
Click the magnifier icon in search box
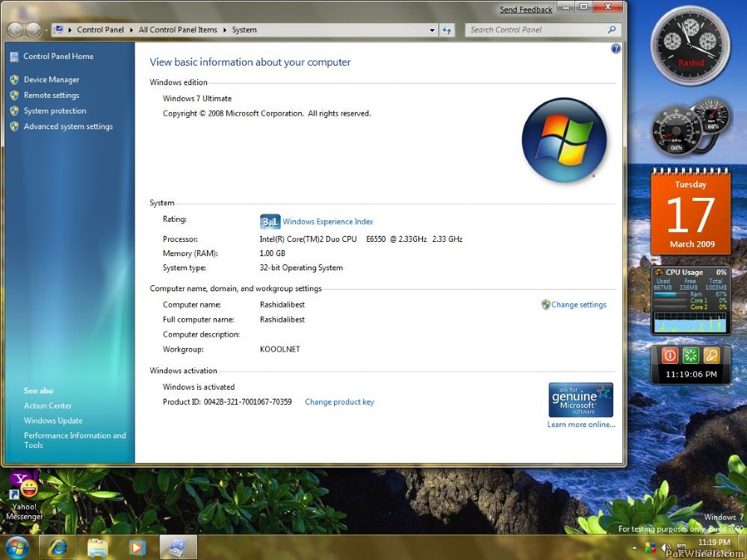pyautogui.click(x=612, y=30)
